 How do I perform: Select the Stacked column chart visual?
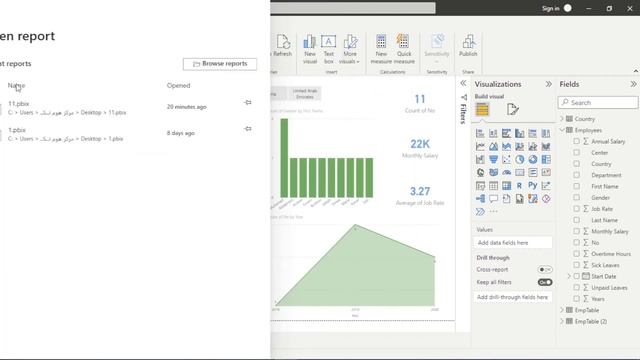493,133
